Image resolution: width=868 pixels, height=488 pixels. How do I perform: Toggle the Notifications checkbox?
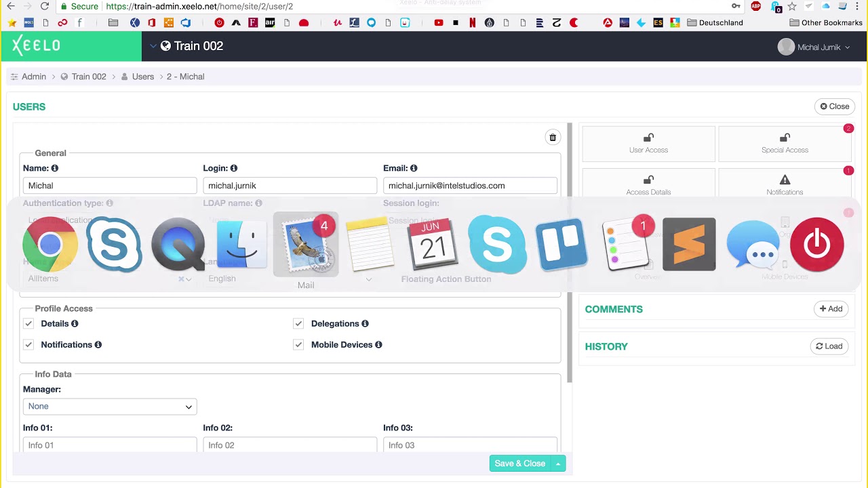[28, 345]
